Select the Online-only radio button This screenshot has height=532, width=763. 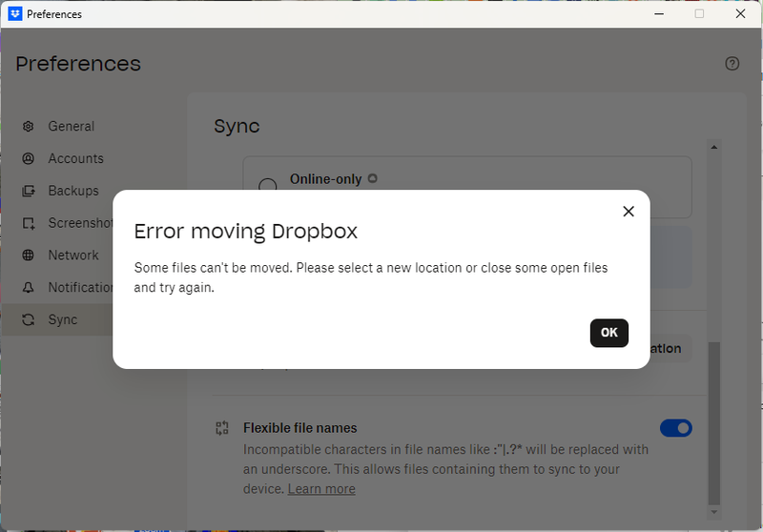pos(268,184)
